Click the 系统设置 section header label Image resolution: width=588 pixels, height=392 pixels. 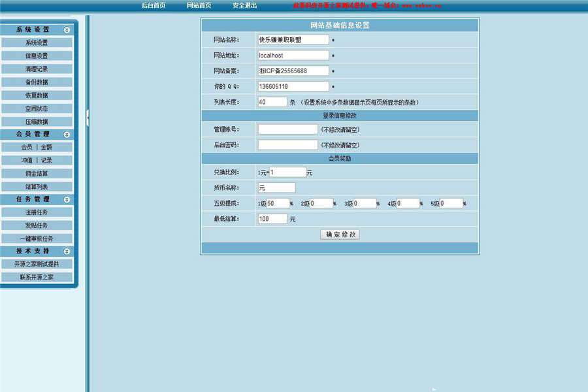click(x=33, y=29)
